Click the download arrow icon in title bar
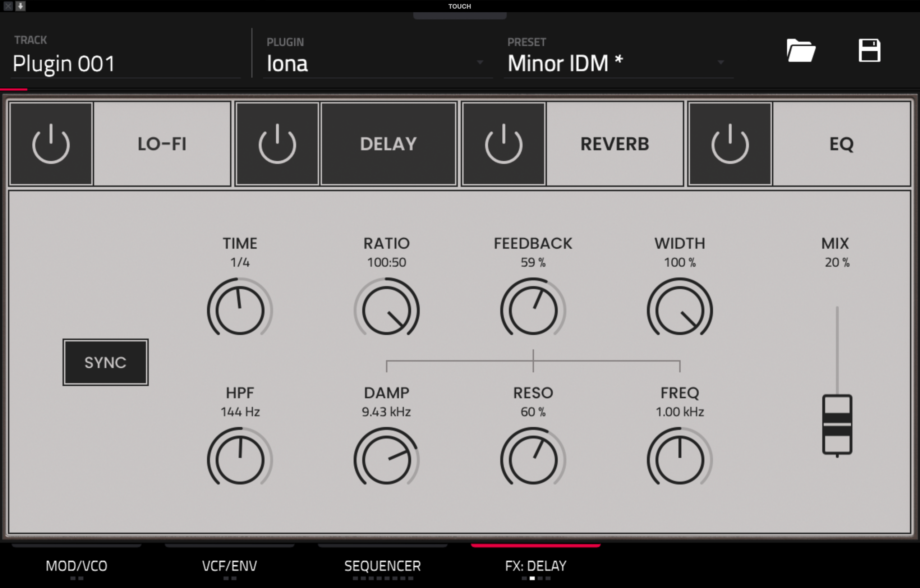Image resolution: width=920 pixels, height=588 pixels. [20, 6]
